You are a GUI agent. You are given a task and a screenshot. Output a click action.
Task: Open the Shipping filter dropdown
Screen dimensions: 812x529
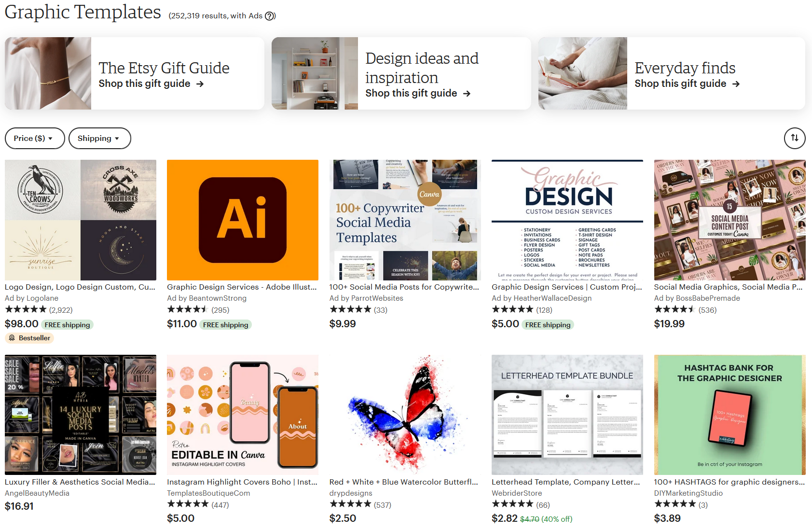coord(99,138)
